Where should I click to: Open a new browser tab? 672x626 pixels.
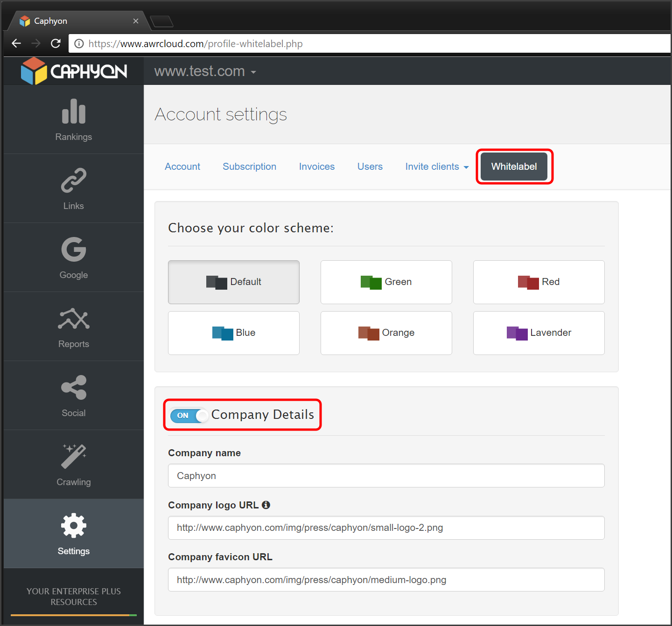tap(162, 21)
